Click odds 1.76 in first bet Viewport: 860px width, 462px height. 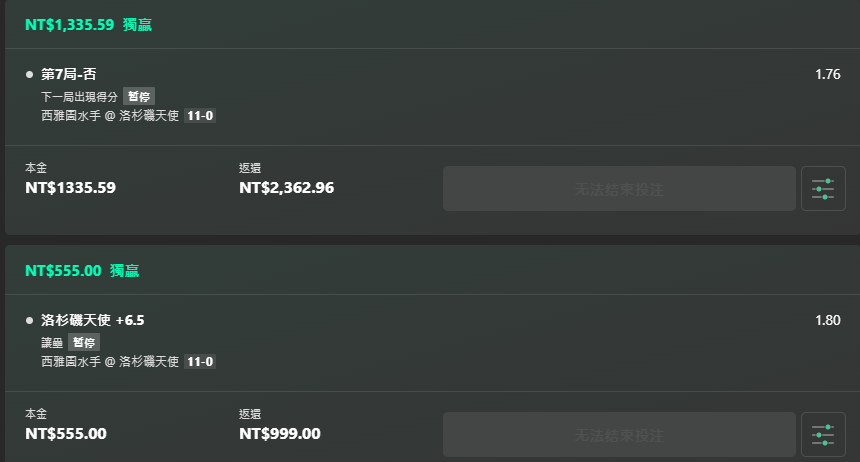click(x=828, y=74)
